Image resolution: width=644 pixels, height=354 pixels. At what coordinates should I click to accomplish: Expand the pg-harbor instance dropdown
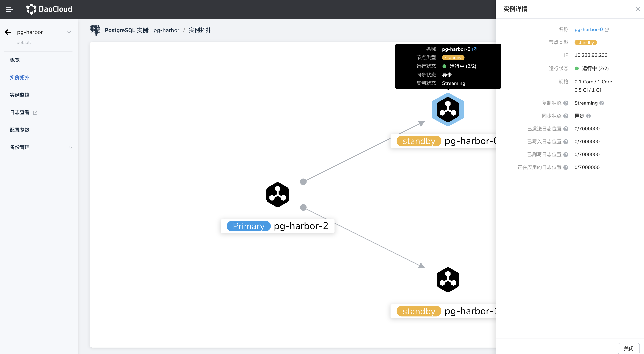pyautogui.click(x=69, y=32)
